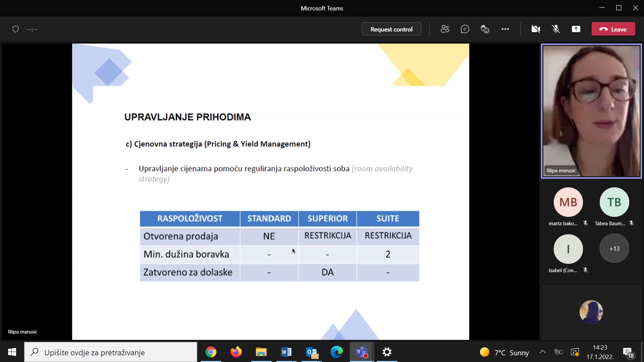Show hidden system tray icons
The image size is (644, 362).
tap(542, 352)
